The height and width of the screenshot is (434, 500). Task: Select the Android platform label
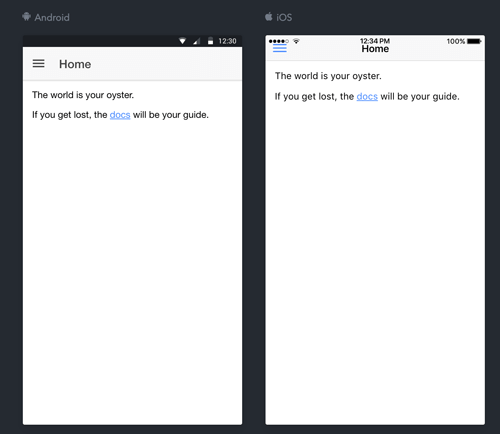[x=52, y=17]
